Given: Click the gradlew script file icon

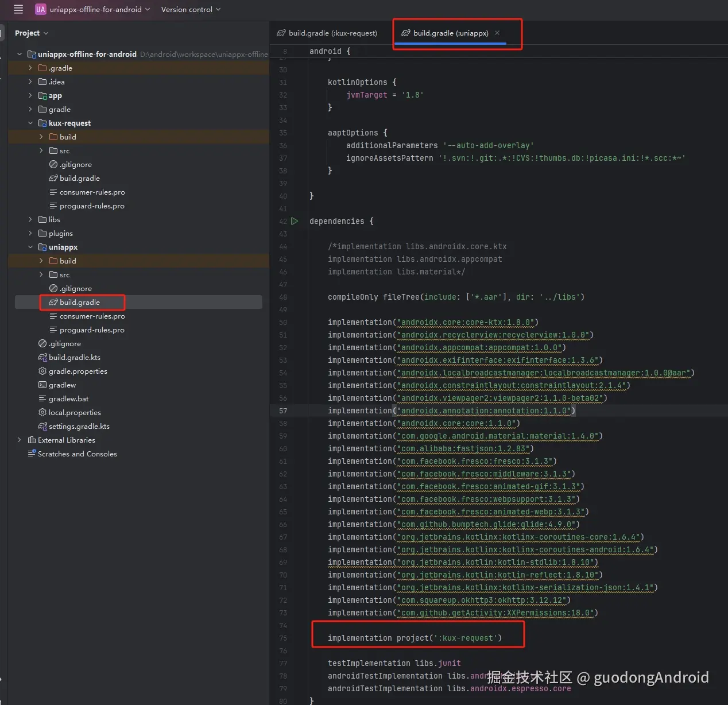Looking at the screenshot, I should [x=42, y=385].
